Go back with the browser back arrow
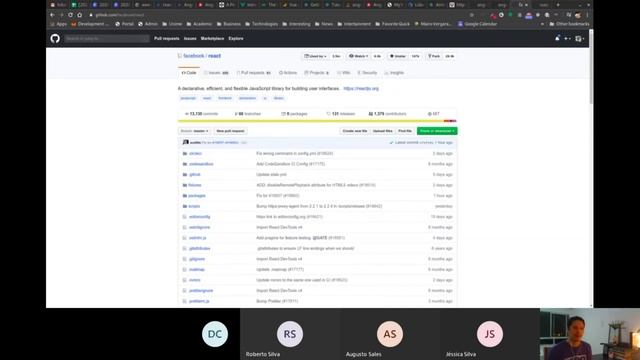640x360 pixels. coord(52,15)
